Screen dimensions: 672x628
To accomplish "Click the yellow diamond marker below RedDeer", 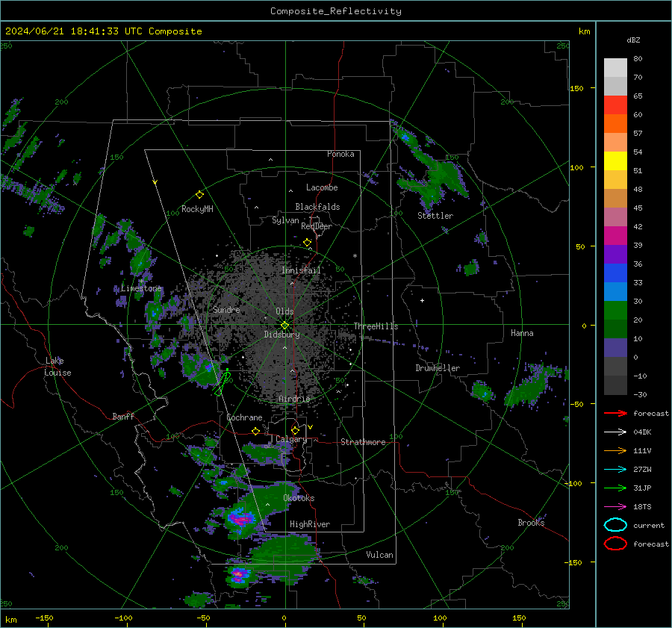I will 307,243.
